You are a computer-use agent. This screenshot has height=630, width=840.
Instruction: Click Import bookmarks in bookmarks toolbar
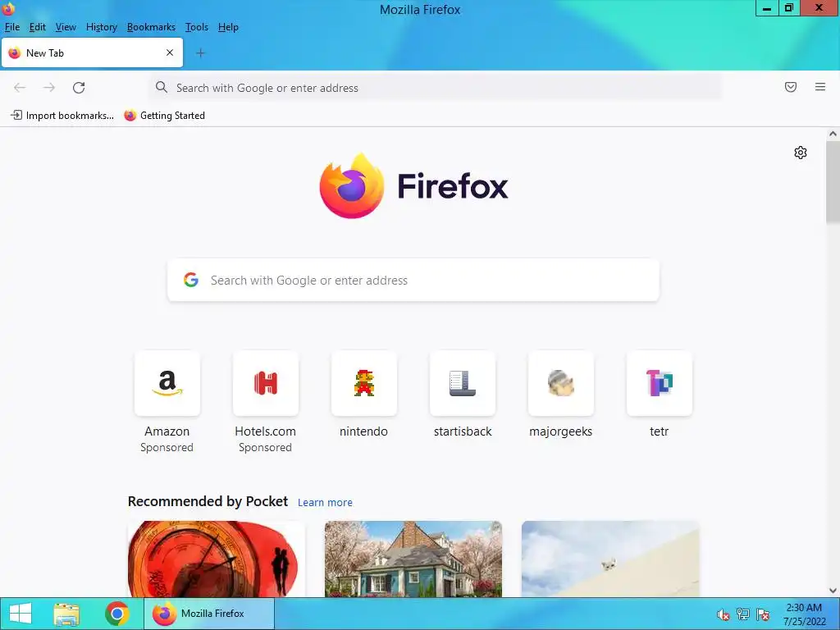(62, 115)
